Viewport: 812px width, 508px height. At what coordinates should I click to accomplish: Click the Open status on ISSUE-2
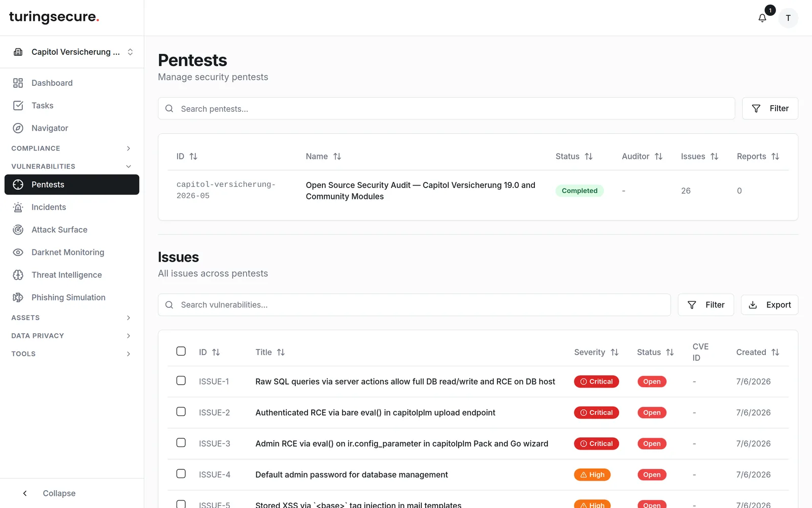[652, 412]
